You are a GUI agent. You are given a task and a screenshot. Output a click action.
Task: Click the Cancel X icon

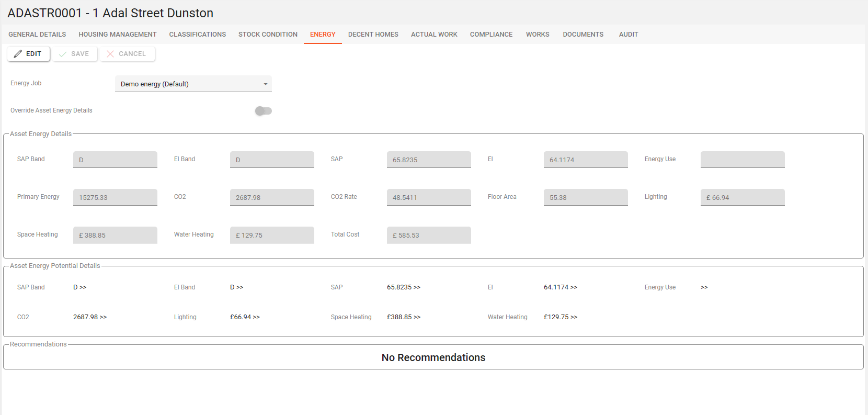point(110,54)
